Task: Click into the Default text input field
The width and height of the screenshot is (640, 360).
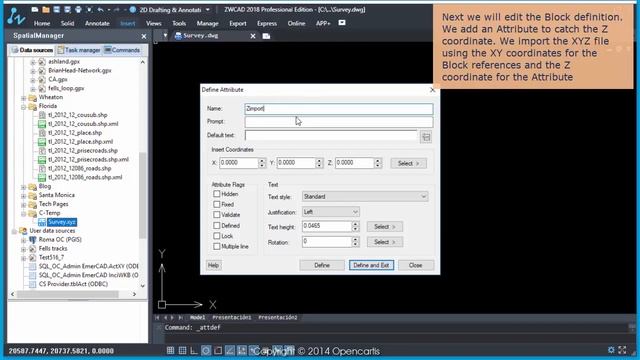Action: point(331,135)
